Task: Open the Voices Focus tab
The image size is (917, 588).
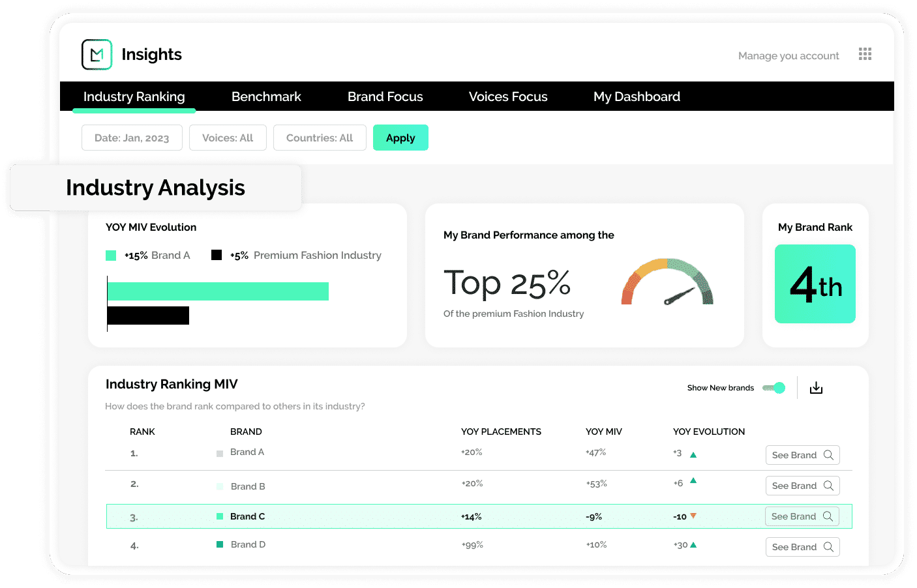Action: pyautogui.click(x=508, y=96)
